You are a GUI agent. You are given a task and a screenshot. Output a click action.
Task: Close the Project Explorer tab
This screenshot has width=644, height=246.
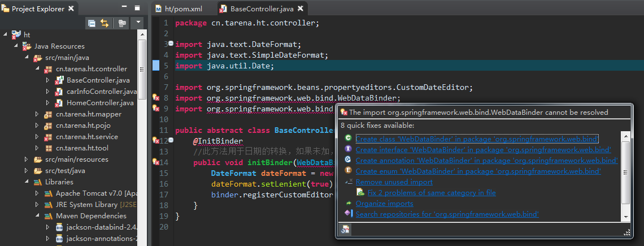[71, 8]
